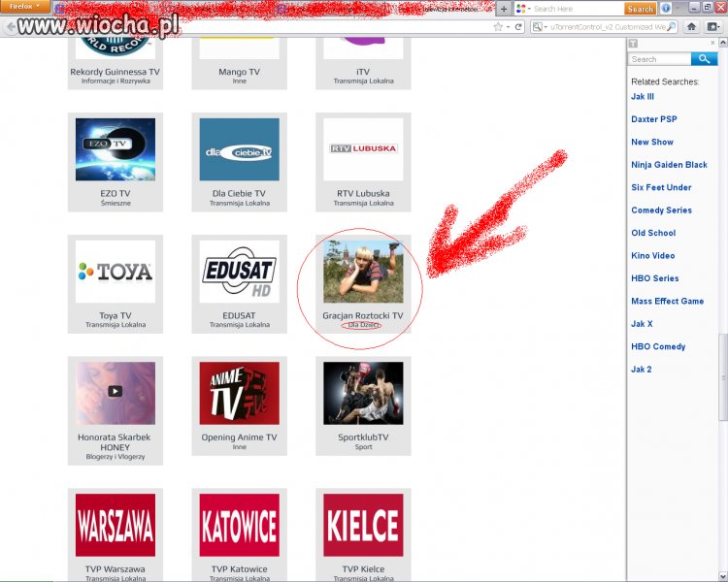Click the "Mango TV" channel title
Screen dimensions: 728x582
click(x=239, y=72)
